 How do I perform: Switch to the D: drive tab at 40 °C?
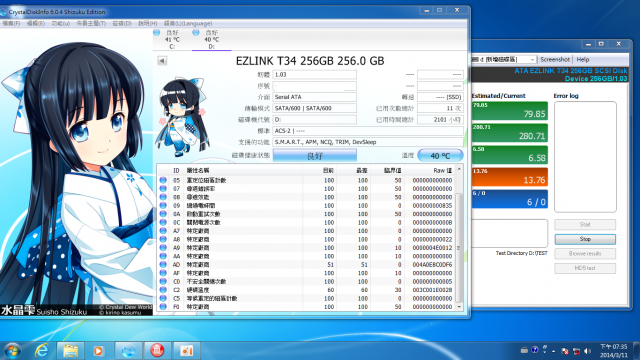211,40
